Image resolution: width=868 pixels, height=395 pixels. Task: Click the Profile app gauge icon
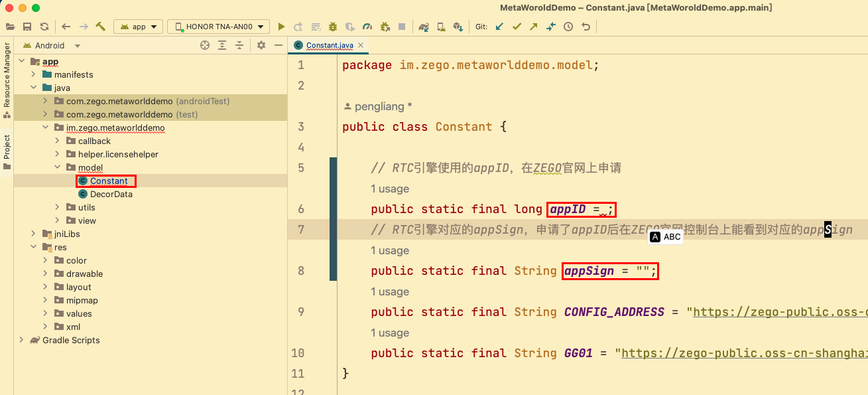point(367,27)
